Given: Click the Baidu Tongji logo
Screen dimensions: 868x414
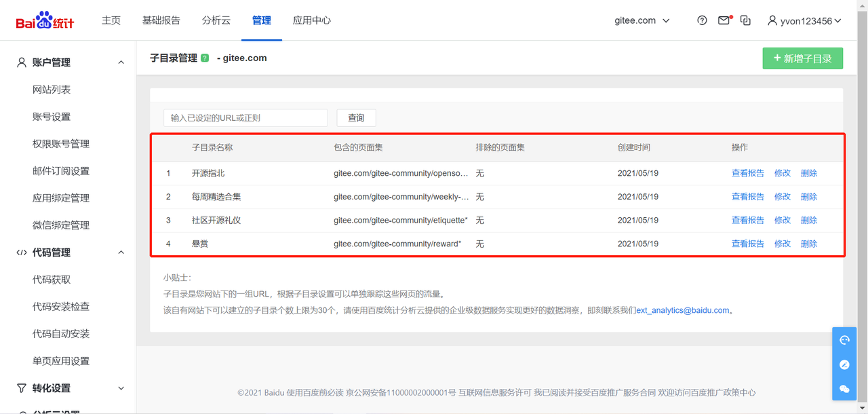Looking at the screenshot, I should [x=45, y=20].
